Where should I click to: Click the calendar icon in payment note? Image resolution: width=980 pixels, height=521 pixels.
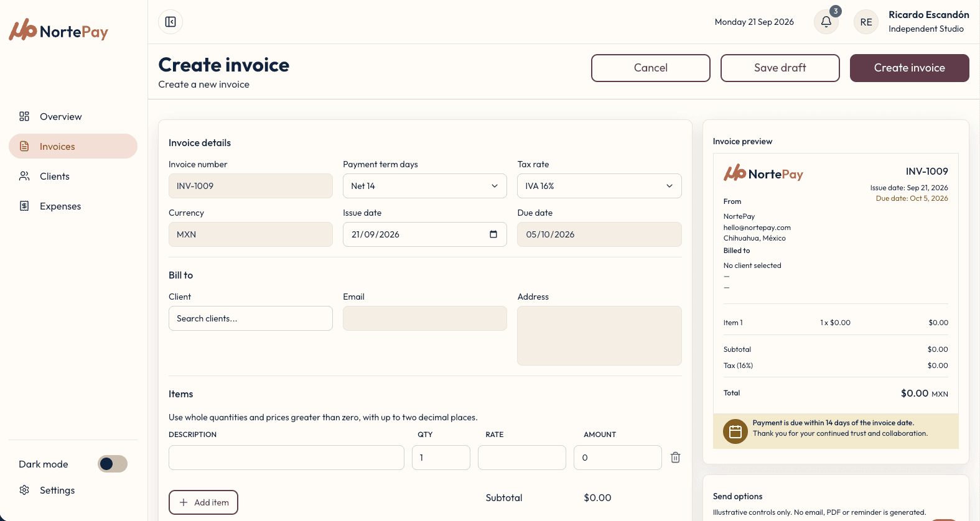[735, 431]
